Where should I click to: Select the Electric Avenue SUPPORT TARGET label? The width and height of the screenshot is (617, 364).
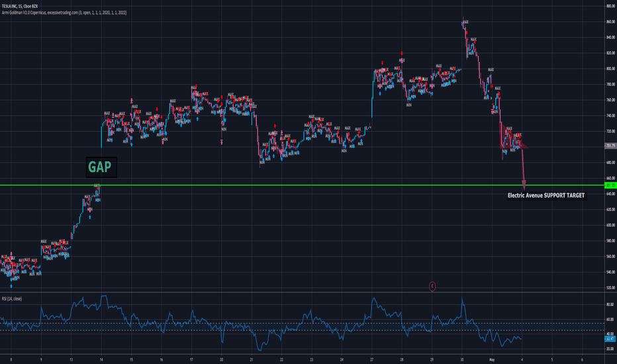(546, 196)
